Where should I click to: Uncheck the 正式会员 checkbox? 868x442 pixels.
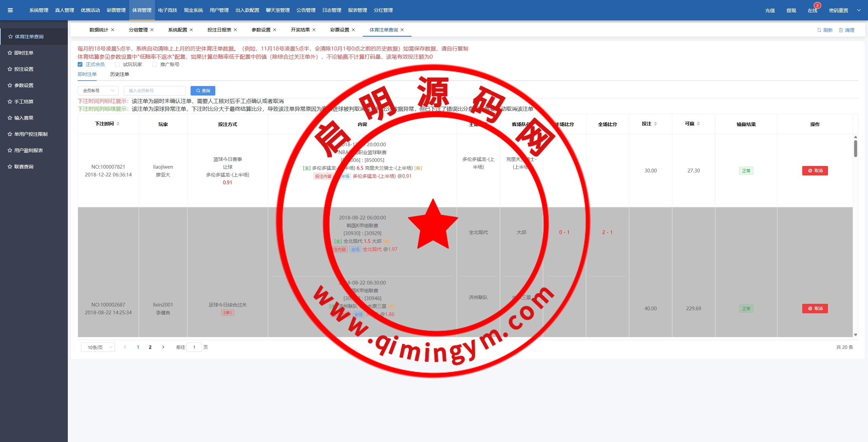80,64
